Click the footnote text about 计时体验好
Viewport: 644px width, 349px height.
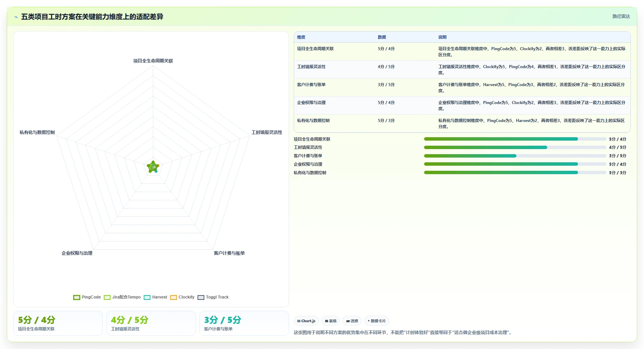403,332
